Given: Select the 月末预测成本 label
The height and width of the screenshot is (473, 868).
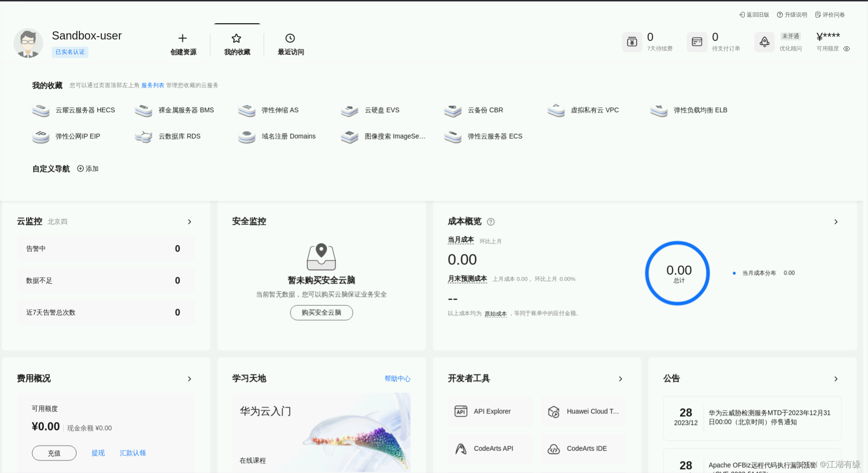Looking at the screenshot, I should [x=467, y=279].
